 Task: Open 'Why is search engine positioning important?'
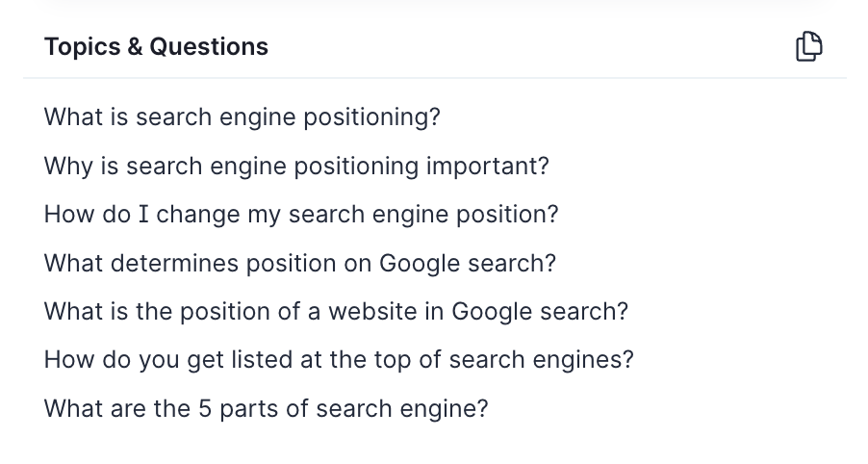(296, 166)
